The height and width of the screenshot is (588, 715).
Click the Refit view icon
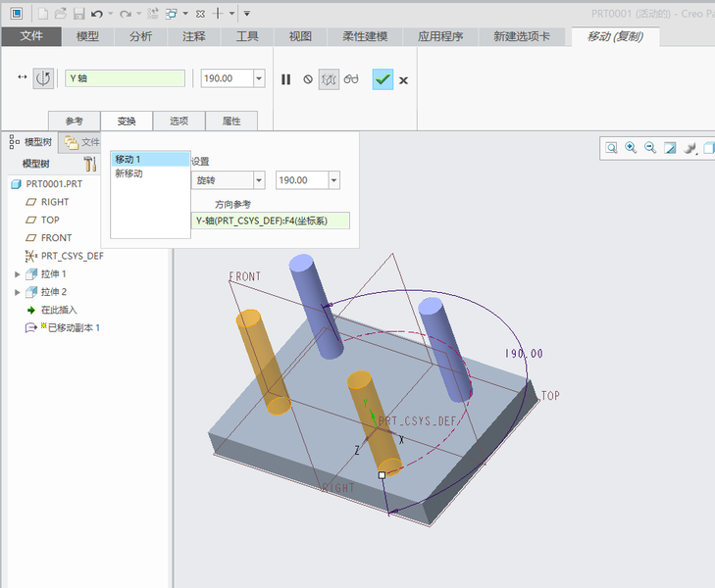(x=611, y=148)
